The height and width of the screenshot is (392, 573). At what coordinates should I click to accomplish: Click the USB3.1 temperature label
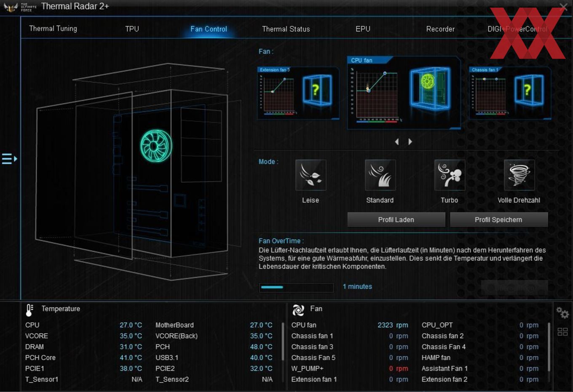(x=167, y=358)
